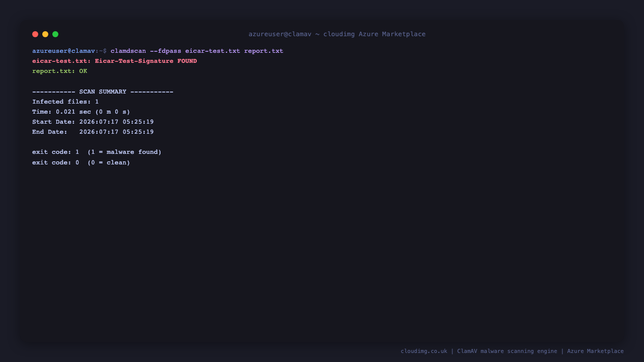This screenshot has height=362, width=644.
Task: Click the 'clamdscan --fdpass eicar-test.txt report.txt' command
Action: coord(197,51)
